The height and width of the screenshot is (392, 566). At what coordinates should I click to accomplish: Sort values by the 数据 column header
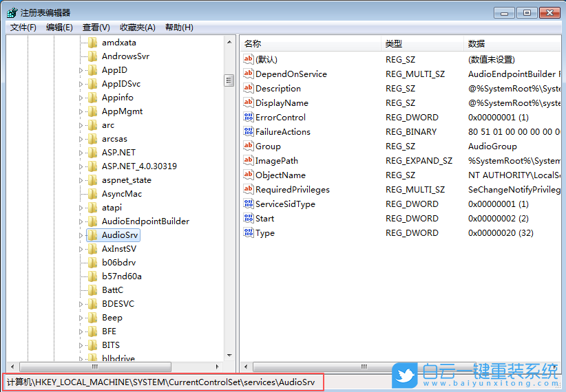(x=512, y=43)
